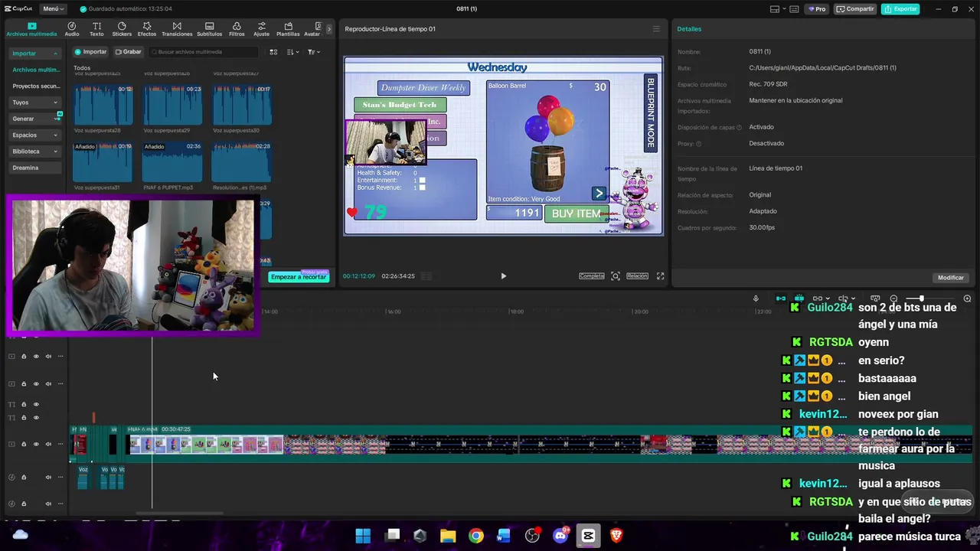
Task: Click the player snapshot scan icon
Action: [x=615, y=276]
